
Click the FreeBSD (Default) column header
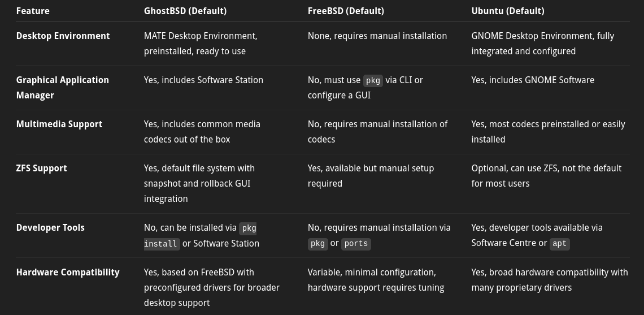tap(346, 11)
